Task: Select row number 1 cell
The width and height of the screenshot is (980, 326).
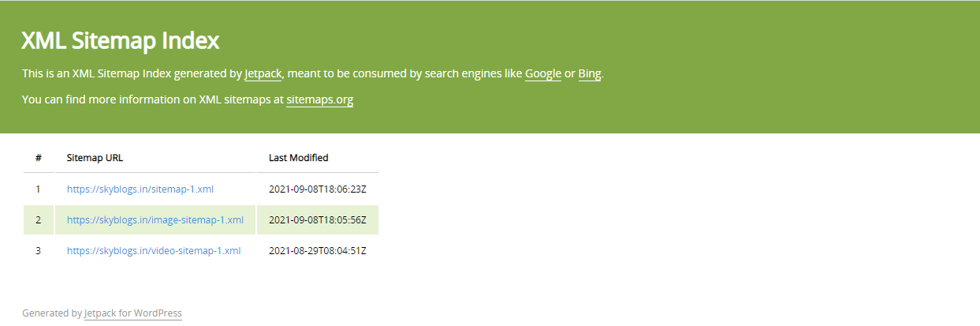Action: [x=38, y=189]
